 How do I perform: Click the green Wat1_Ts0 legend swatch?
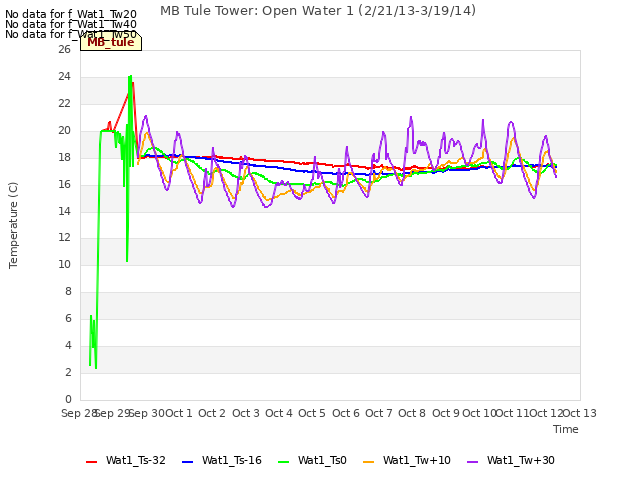point(283,462)
